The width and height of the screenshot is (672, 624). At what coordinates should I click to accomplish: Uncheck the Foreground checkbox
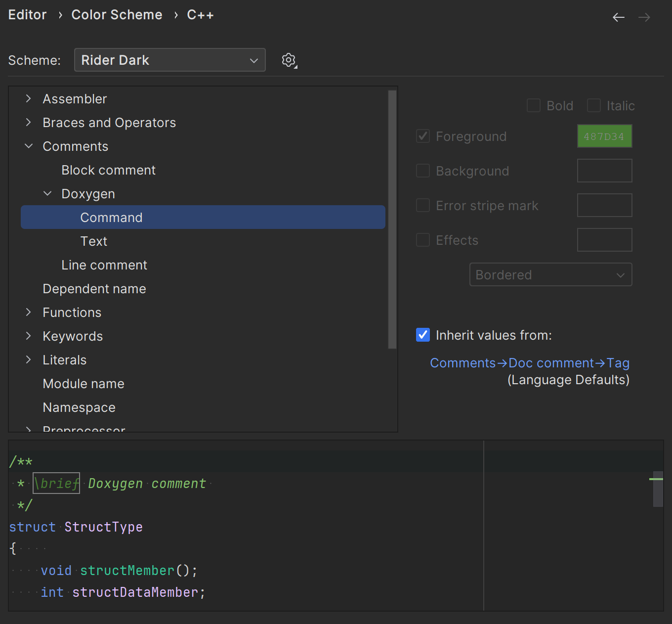(x=422, y=136)
